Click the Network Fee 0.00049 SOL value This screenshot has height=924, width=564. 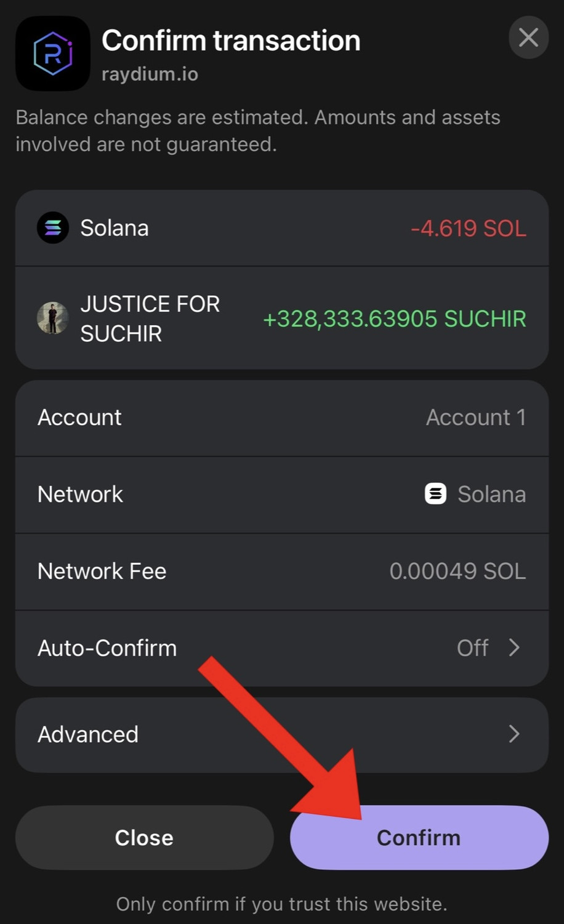[457, 572]
